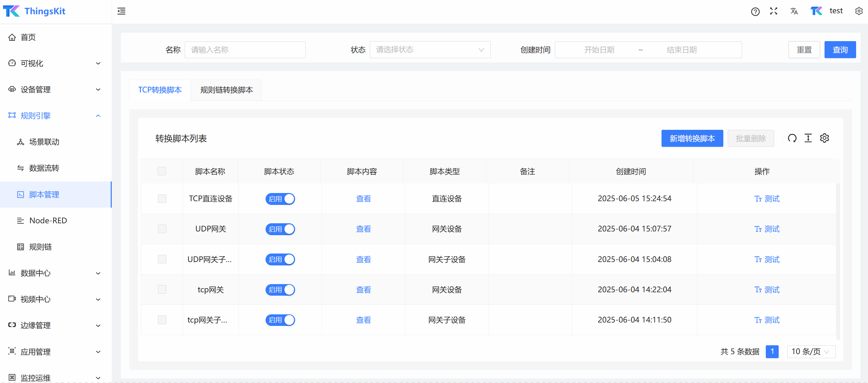This screenshot has width=868, height=383.
Task: Click the Node-RED list icon
Action: [x=21, y=221]
